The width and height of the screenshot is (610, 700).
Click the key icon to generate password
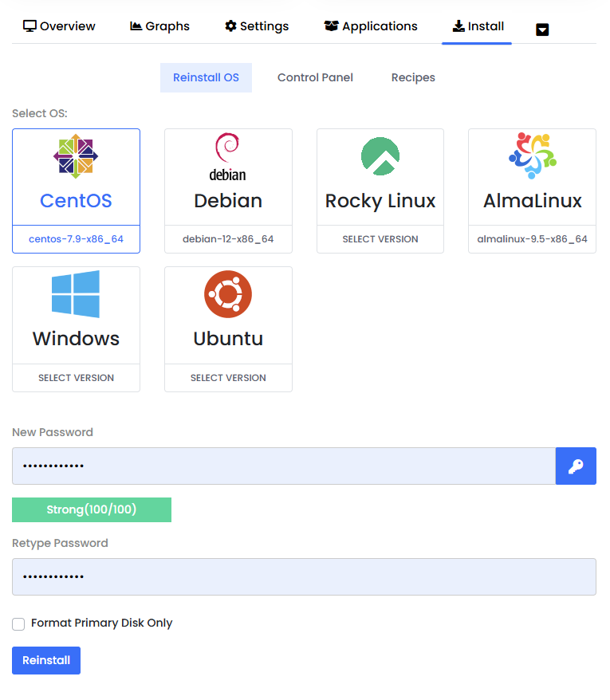pyautogui.click(x=576, y=466)
